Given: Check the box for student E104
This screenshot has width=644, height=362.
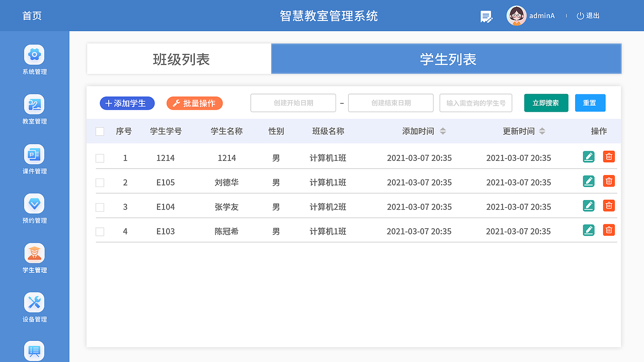Looking at the screenshot, I should 100,207.
